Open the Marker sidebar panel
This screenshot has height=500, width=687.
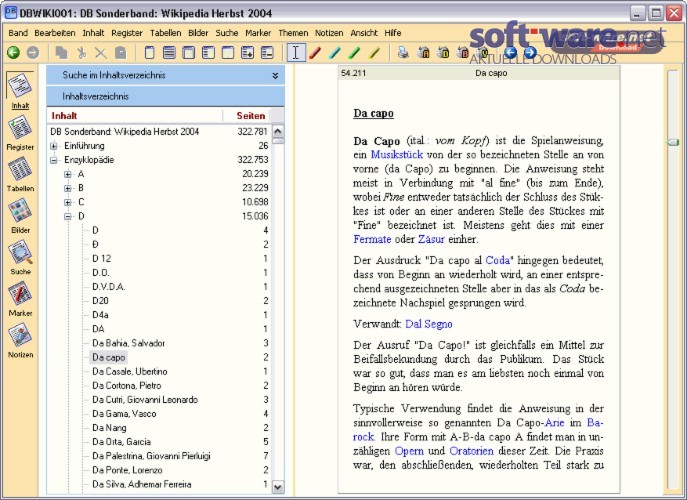click(20, 299)
